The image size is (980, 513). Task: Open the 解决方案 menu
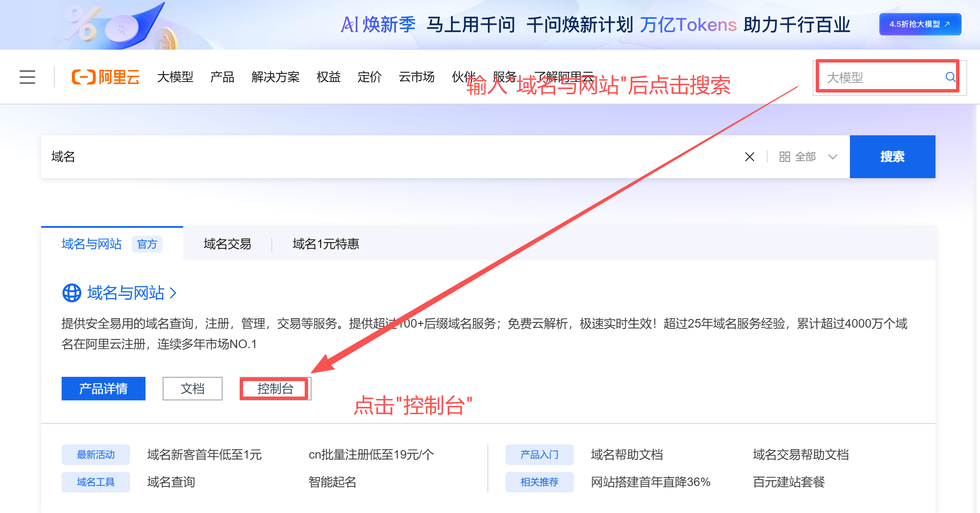[276, 77]
